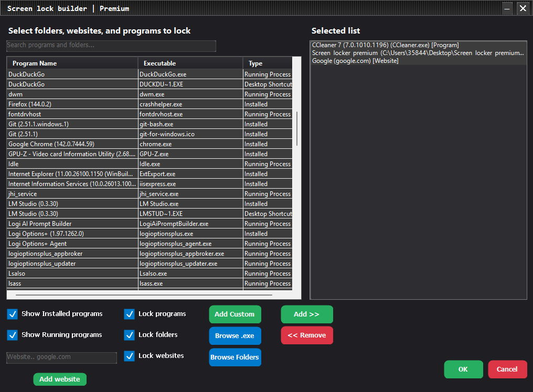Disable Show Running programs option
This screenshot has height=392, width=533.
[12, 335]
